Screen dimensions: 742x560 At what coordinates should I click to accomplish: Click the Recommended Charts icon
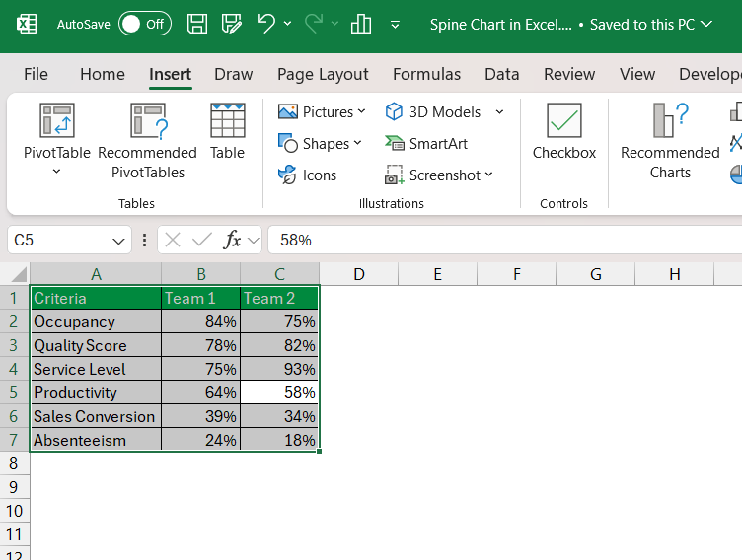(670, 120)
